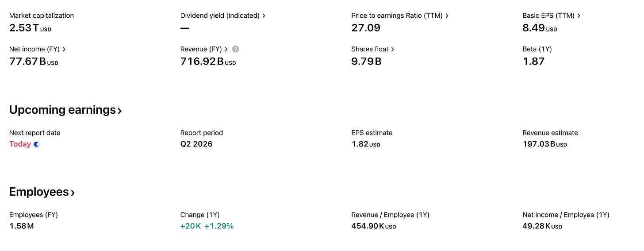This screenshot has width=644, height=251.
Task: Click the green +20 K +1.29% change value
Action: click(x=207, y=226)
